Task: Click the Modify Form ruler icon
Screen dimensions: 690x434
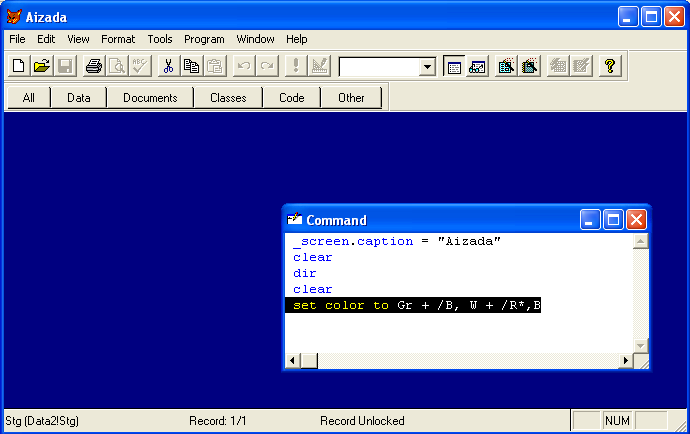Action: [319, 66]
